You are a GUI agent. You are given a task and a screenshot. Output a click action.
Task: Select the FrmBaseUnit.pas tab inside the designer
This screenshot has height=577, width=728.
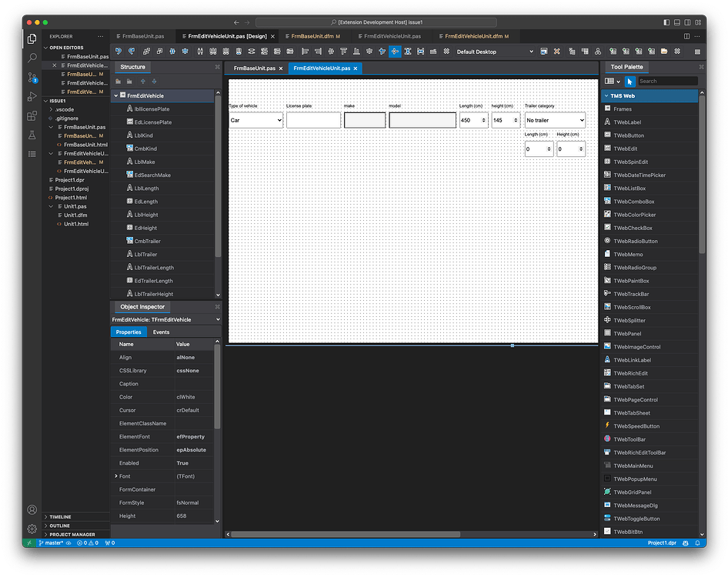(x=255, y=68)
